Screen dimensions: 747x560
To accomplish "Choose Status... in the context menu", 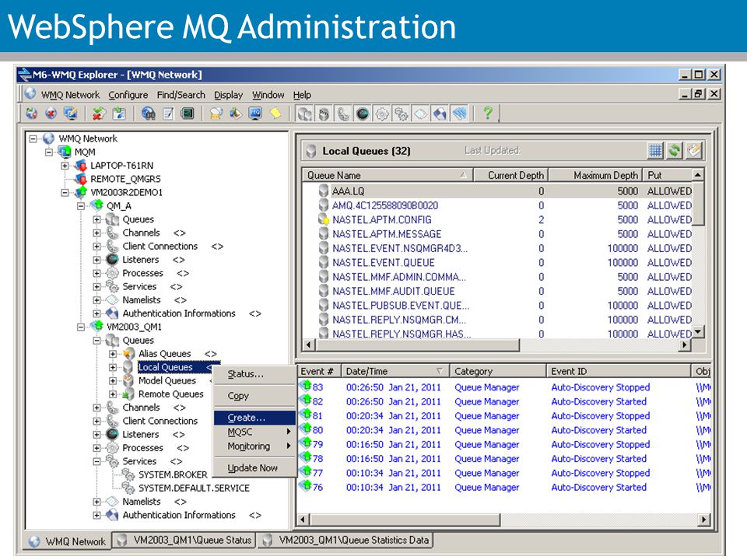I will [254, 374].
